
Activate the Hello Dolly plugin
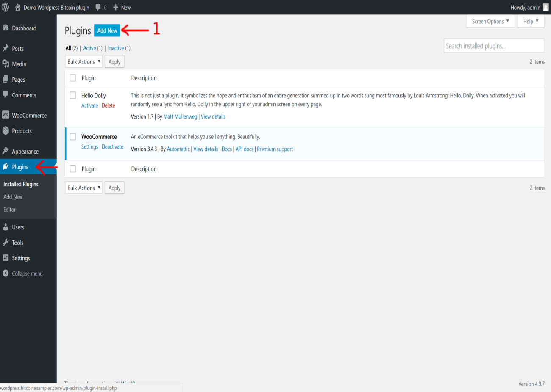click(89, 105)
